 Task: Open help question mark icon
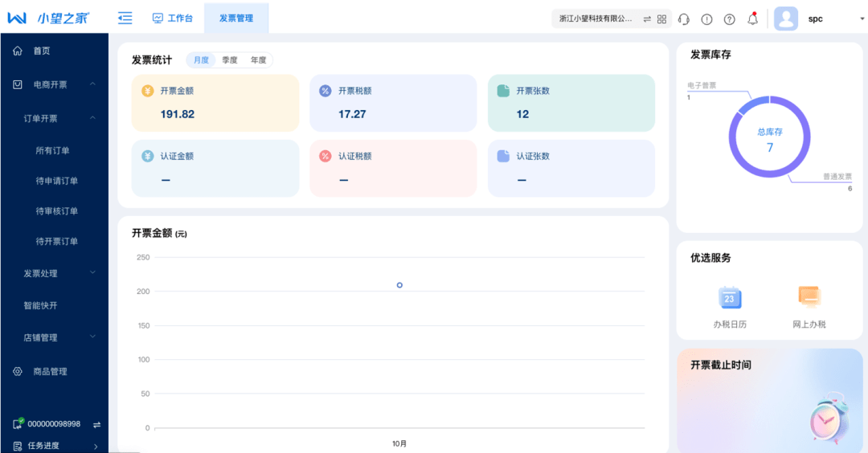(730, 19)
